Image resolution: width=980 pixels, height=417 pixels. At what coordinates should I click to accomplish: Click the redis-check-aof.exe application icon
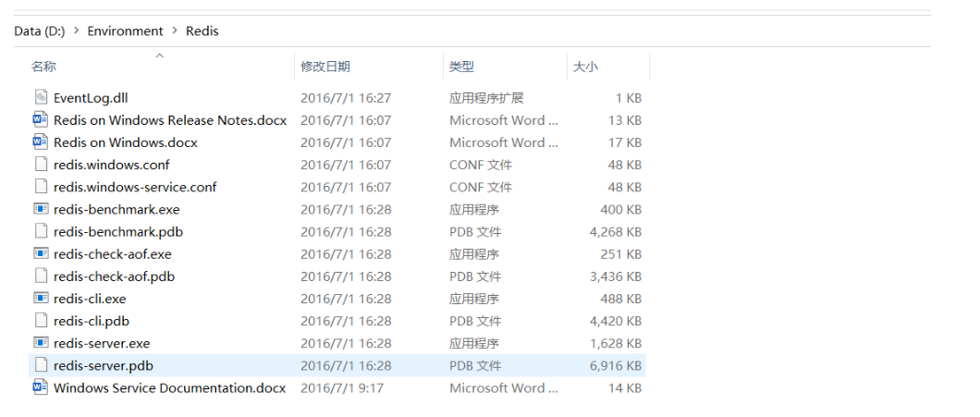(41, 254)
